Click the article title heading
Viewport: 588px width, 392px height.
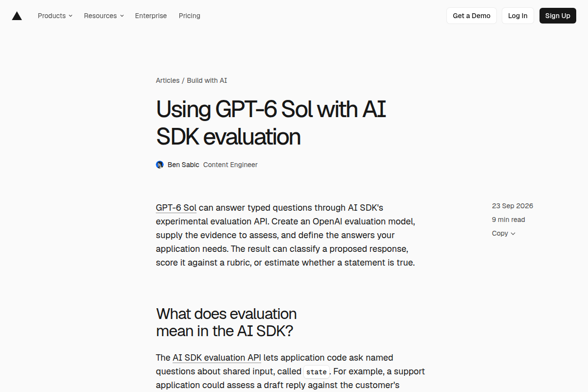point(271,122)
